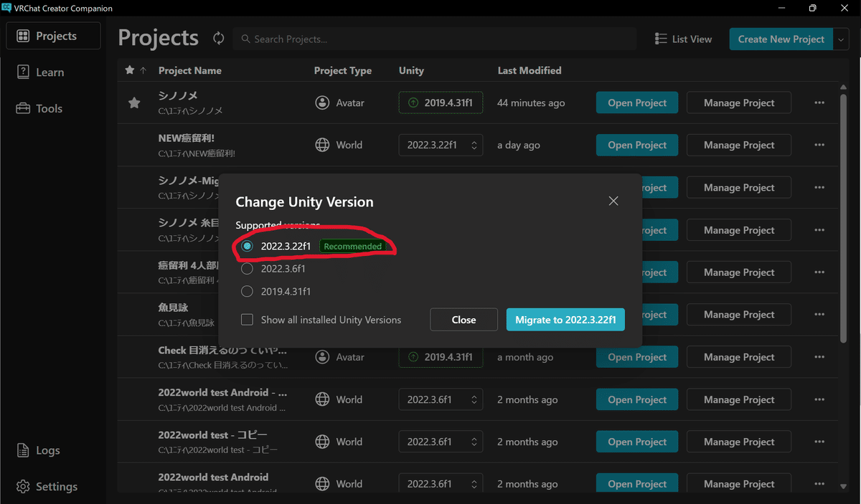Click the Avatar type icon for シノノメ
Screen dimensions: 861x504
[322, 103]
